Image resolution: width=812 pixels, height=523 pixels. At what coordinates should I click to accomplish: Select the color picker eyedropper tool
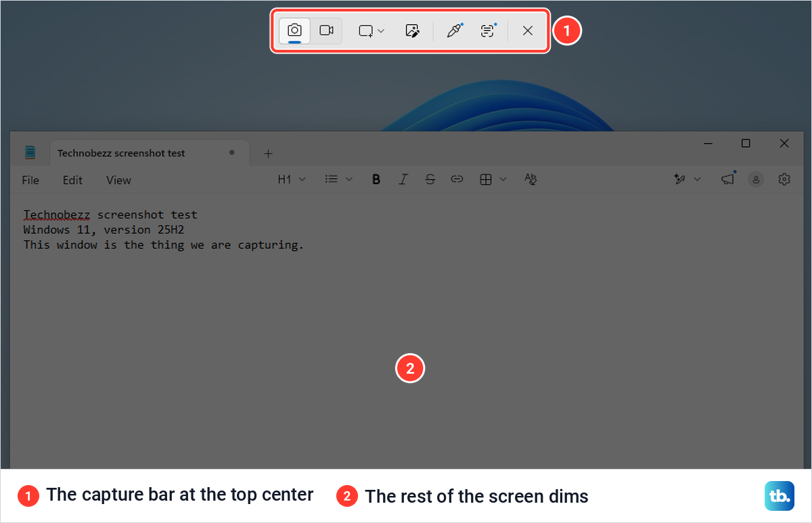pos(454,30)
